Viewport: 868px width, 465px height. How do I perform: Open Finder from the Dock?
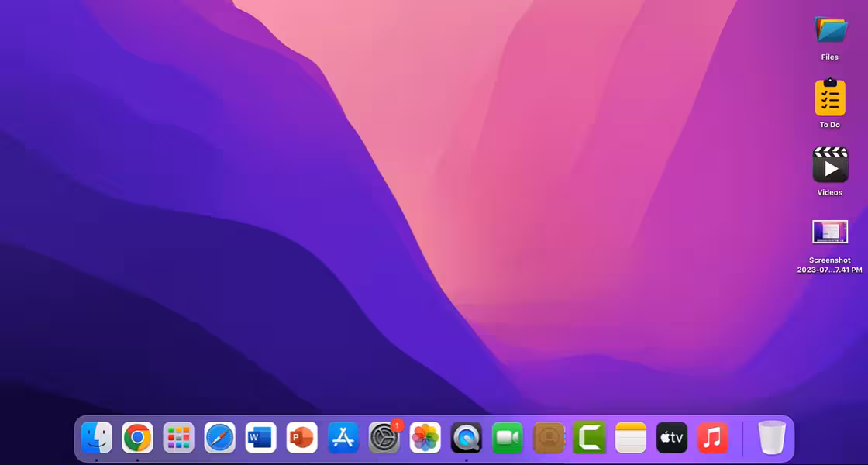point(96,437)
